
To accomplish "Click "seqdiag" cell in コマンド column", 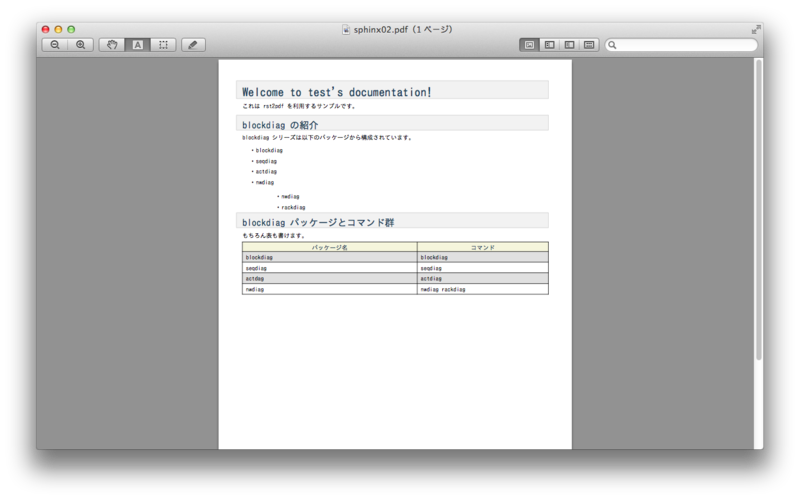I will tap(483, 268).
